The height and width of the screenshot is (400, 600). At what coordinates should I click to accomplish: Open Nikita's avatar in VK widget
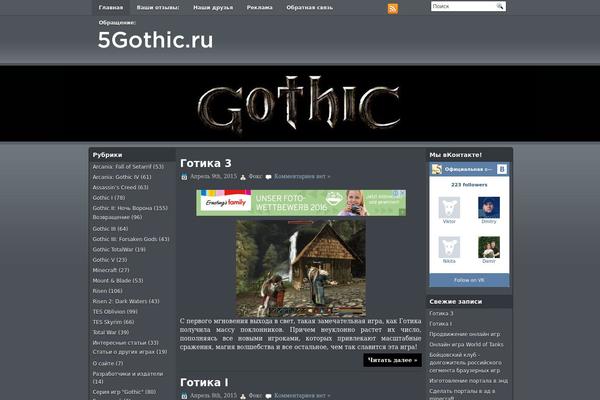[x=449, y=247]
